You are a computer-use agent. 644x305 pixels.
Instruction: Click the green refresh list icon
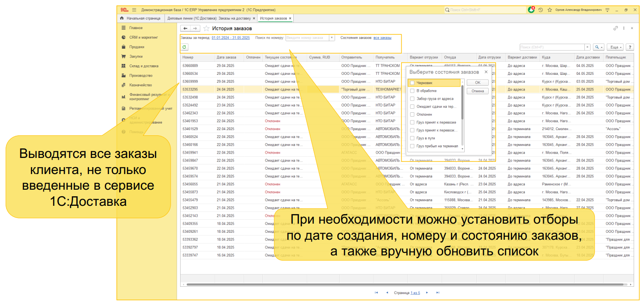184,47
